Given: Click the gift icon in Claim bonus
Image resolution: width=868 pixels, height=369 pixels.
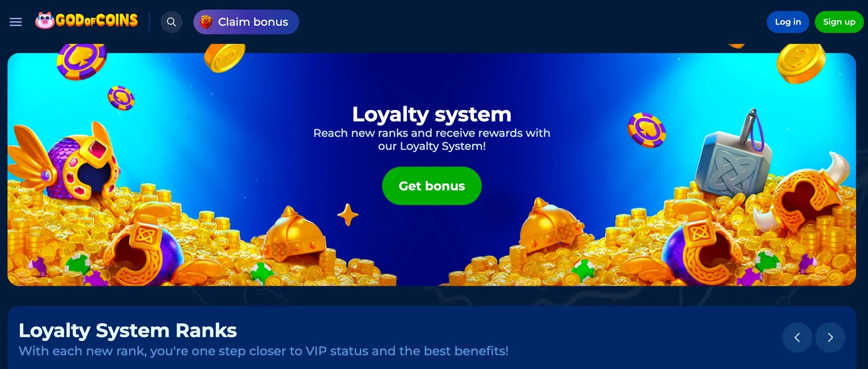Looking at the screenshot, I should pos(206,22).
